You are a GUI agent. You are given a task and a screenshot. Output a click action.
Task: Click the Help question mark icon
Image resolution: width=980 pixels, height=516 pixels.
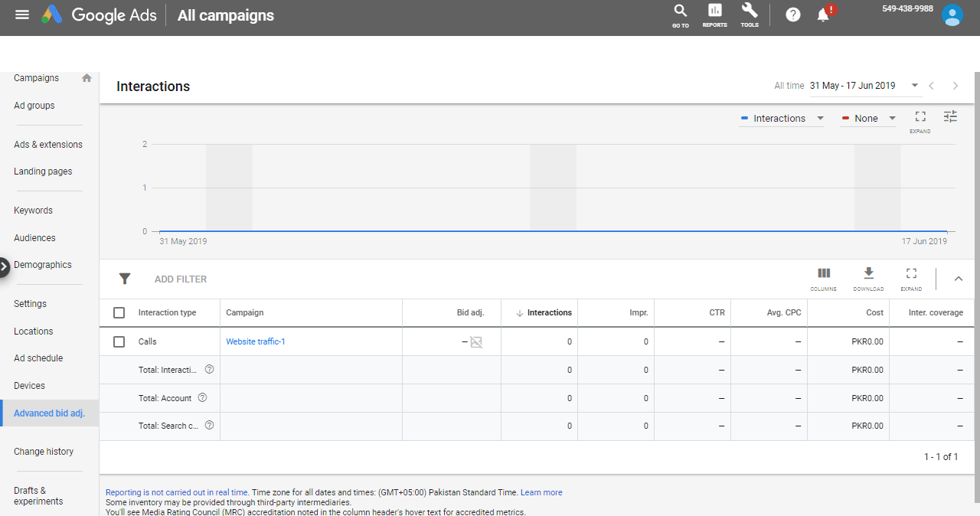tap(793, 15)
